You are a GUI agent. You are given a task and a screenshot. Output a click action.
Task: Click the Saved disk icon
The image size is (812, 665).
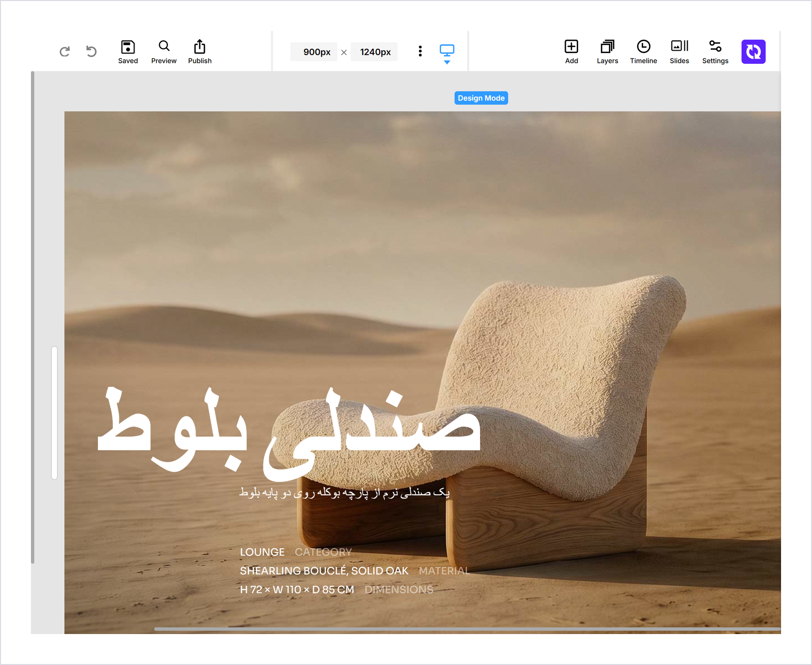coord(128,52)
